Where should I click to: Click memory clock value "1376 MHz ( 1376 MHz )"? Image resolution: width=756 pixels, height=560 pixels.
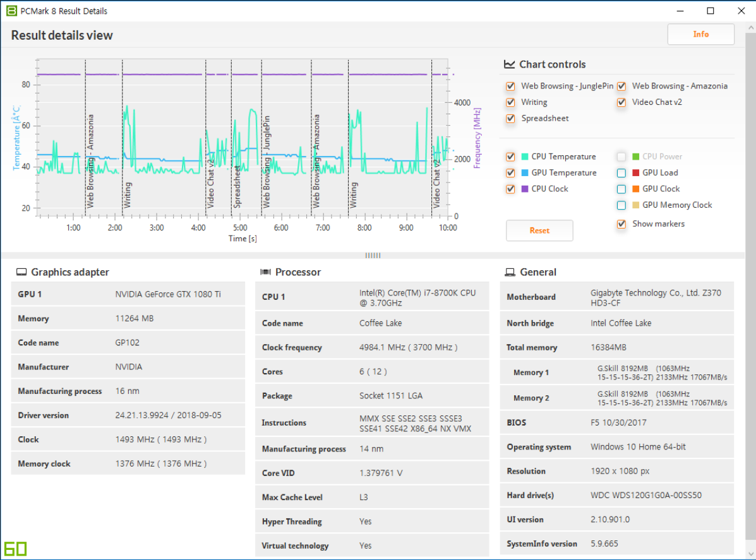(161, 463)
